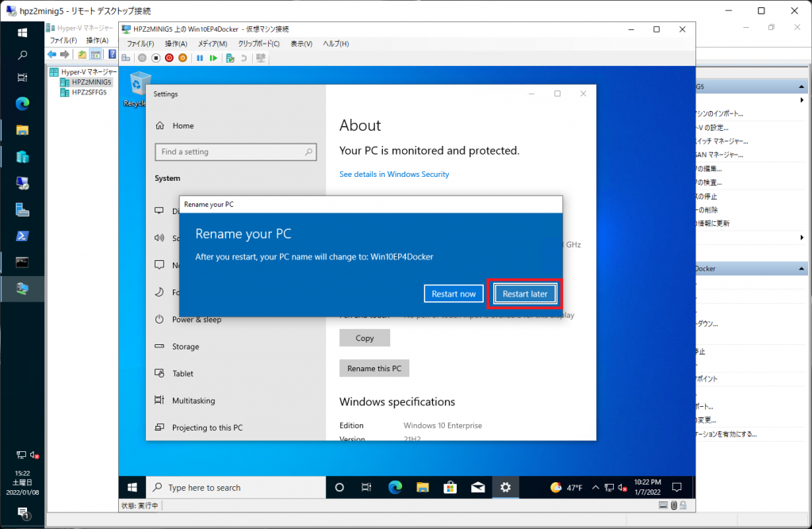Click the guest clock showing 10:22 PM
812x529 pixels.
[647, 487]
